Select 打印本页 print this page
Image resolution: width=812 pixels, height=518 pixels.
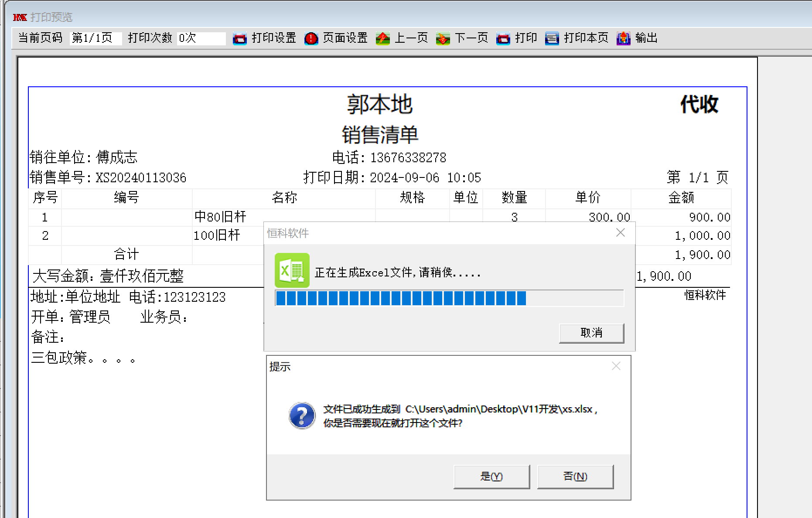point(586,38)
